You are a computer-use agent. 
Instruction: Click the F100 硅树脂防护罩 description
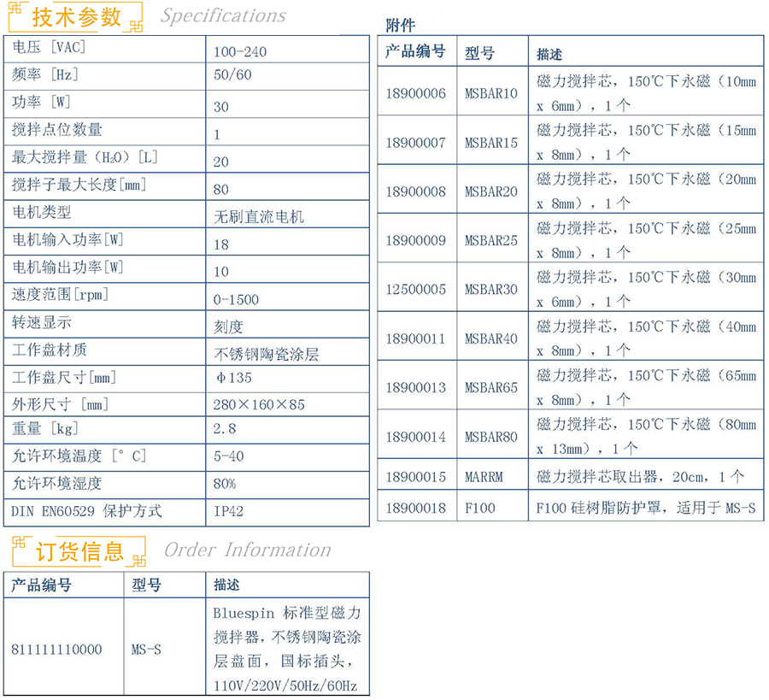[x=645, y=508]
